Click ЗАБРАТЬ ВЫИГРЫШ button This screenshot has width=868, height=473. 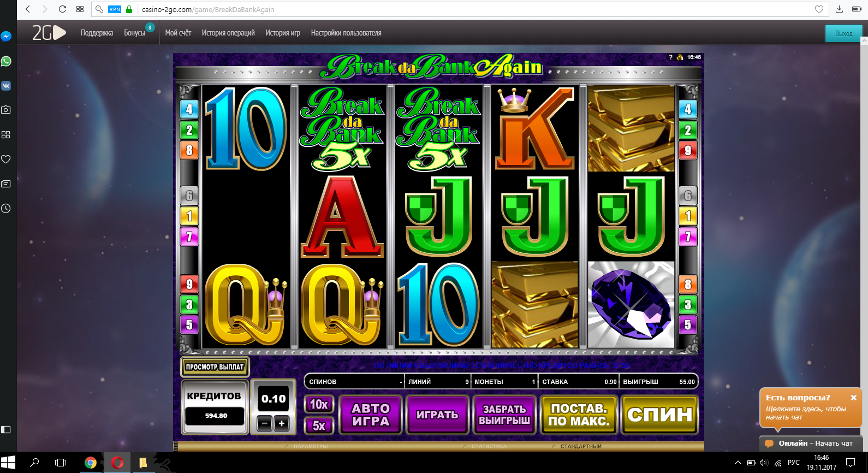click(504, 415)
